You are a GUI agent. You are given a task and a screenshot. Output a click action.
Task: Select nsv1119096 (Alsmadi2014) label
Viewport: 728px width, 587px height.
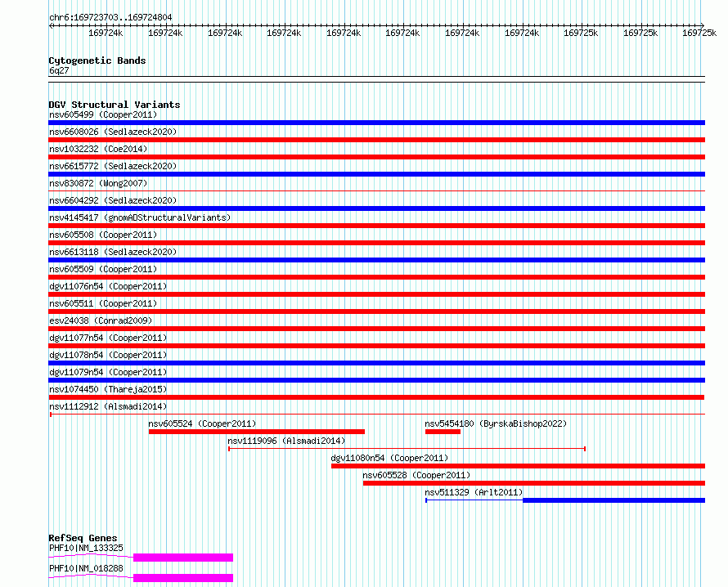pos(286,441)
